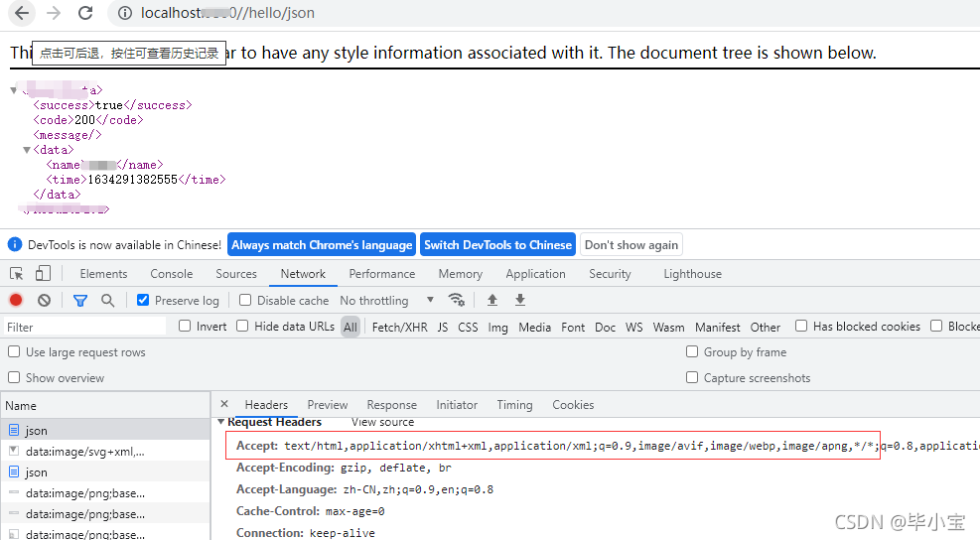
Task: Click the site info icon in address bar
Action: (x=125, y=13)
